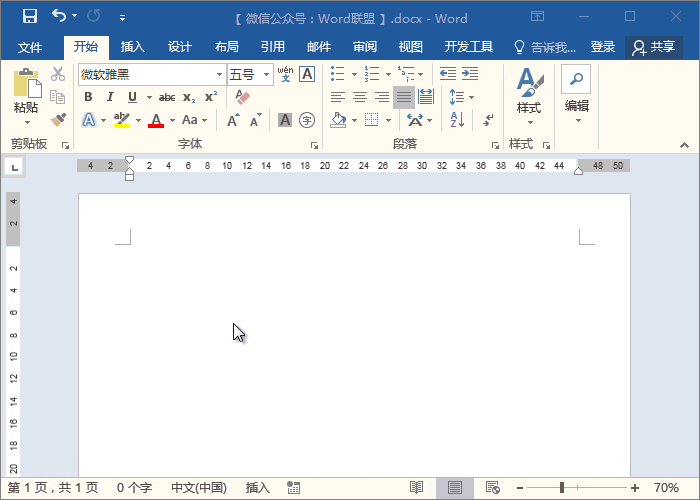This screenshot has width=700, height=500.
Task: Go to the 视图 tab
Action: point(411,46)
